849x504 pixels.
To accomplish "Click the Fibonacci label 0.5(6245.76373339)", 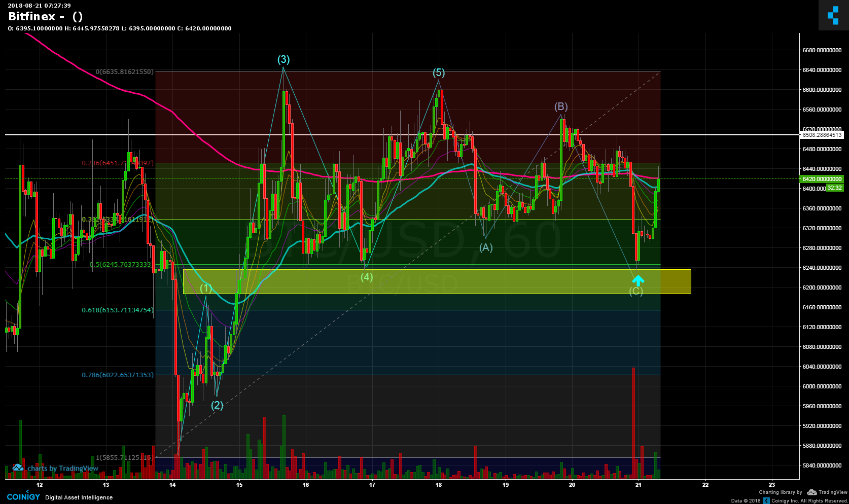I will (x=121, y=265).
